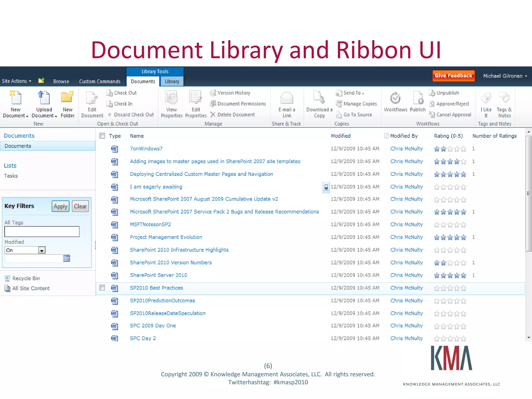Open the Modified filter 'On' dropdown
This screenshot has width=532, height=399.
(x=42, y=250)
